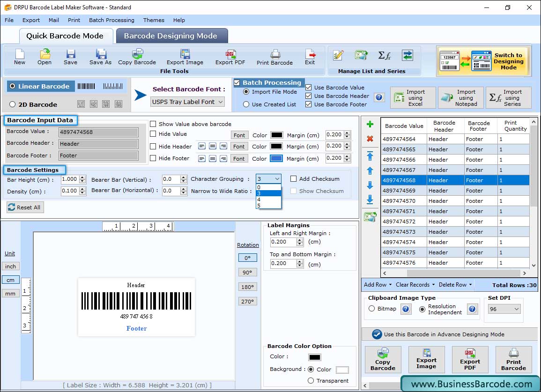Click the help icon beside Bitmap option
The height and width of the screenshot is (392, 541).
pos(406,309)
